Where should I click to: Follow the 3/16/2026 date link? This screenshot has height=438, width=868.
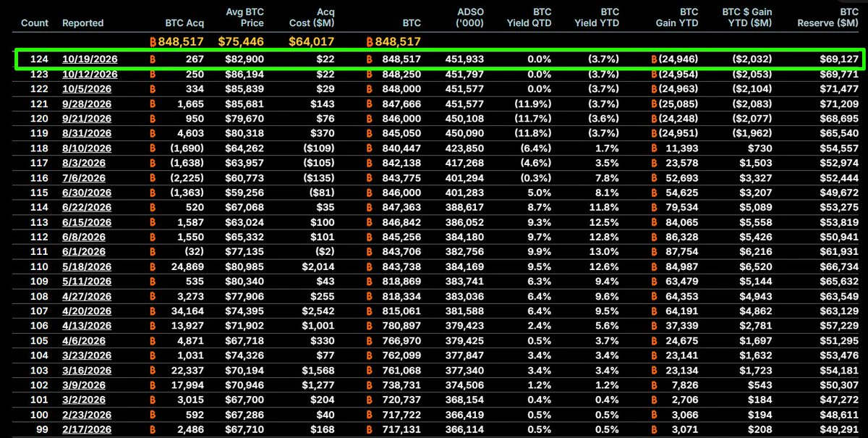click(x=87, y=370)
